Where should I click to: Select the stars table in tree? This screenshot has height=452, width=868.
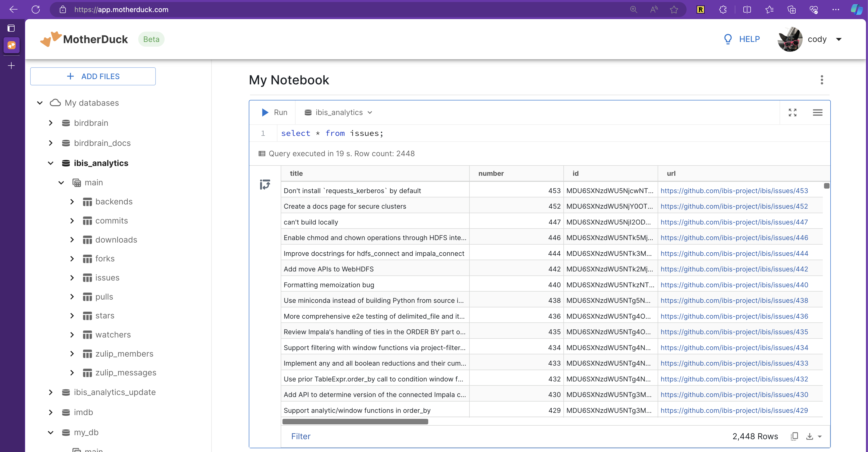(x=105, y=316)
